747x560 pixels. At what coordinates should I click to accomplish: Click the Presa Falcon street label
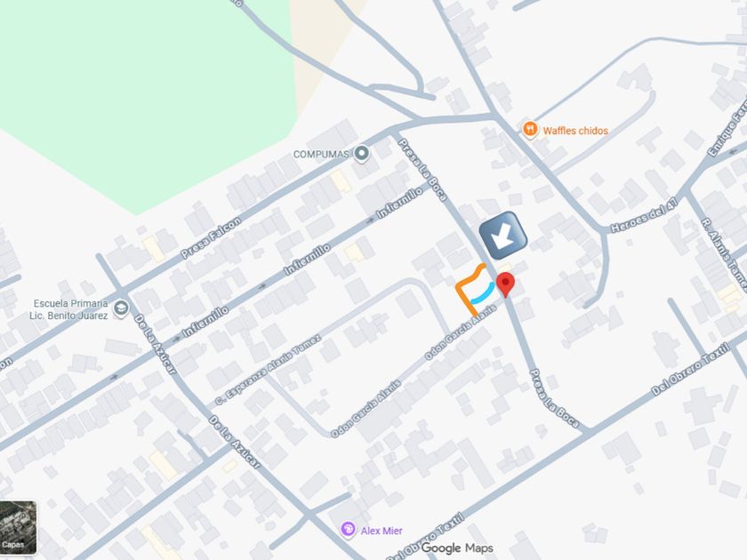pos(211,238)
